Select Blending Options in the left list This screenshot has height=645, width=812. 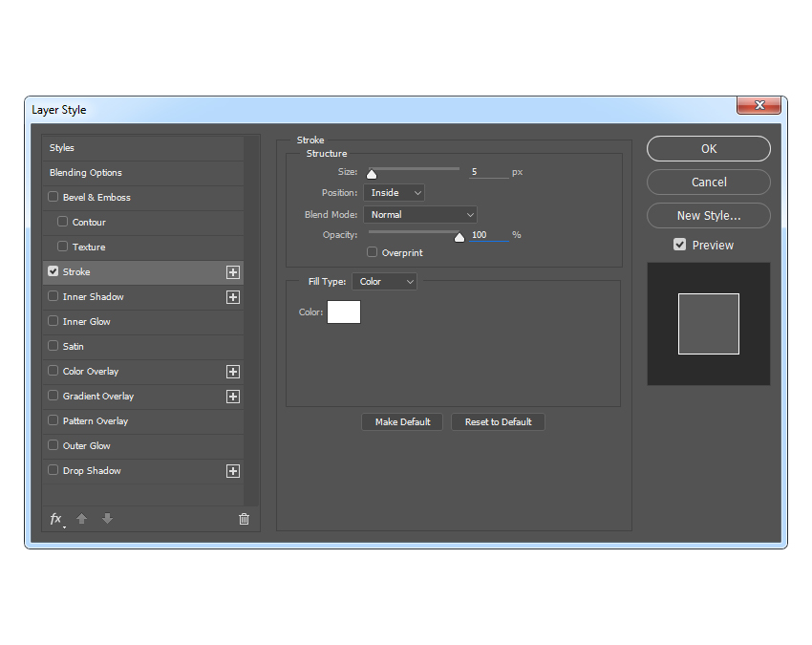click(x=86, y=173)
